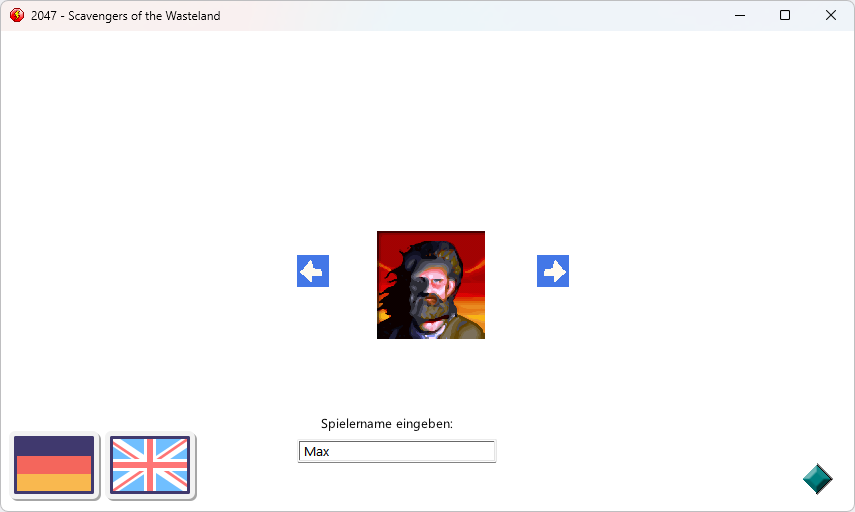The height and width of the screenshot is (512, 855).
Task: Maximize the game window
Action: coord(785,16)
